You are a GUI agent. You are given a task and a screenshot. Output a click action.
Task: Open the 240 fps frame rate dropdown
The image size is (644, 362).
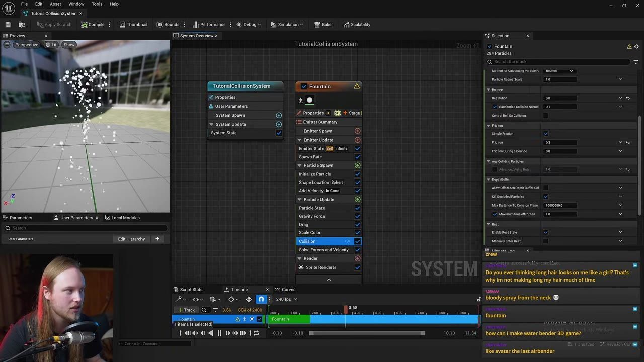[x=286, y=299]
